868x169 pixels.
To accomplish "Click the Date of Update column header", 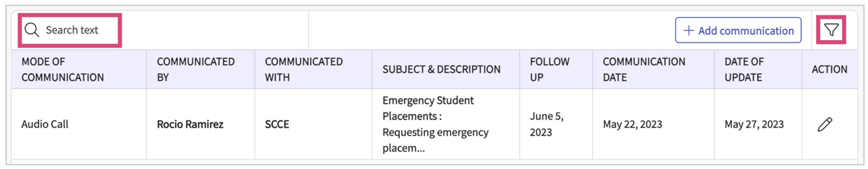I will click(744, 70).
